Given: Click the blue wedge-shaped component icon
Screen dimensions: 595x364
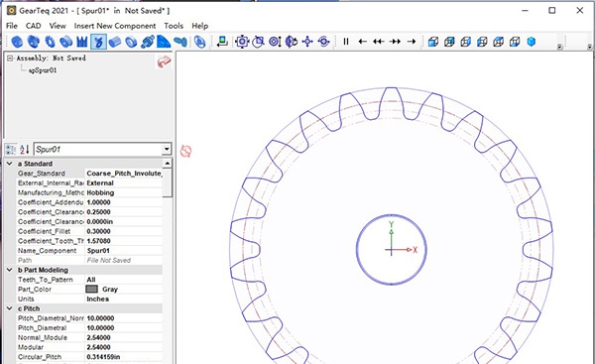Looking at the screenshot, I should pos(164,42).
